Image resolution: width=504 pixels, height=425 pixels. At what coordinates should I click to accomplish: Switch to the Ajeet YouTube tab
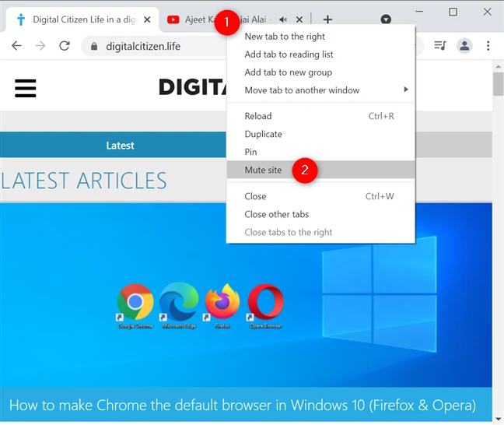pyautogui.click(x=235, y=19)
